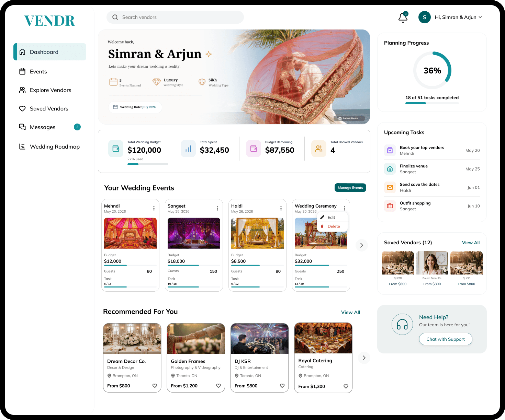Click the search magnifier icon

tap(115, 17)
